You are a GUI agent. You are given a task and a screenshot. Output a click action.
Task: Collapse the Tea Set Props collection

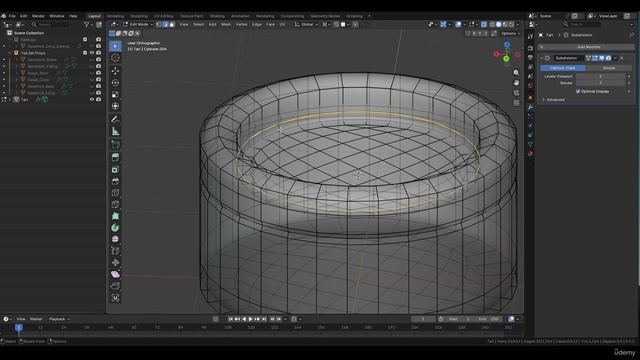[x=10, y=53]
